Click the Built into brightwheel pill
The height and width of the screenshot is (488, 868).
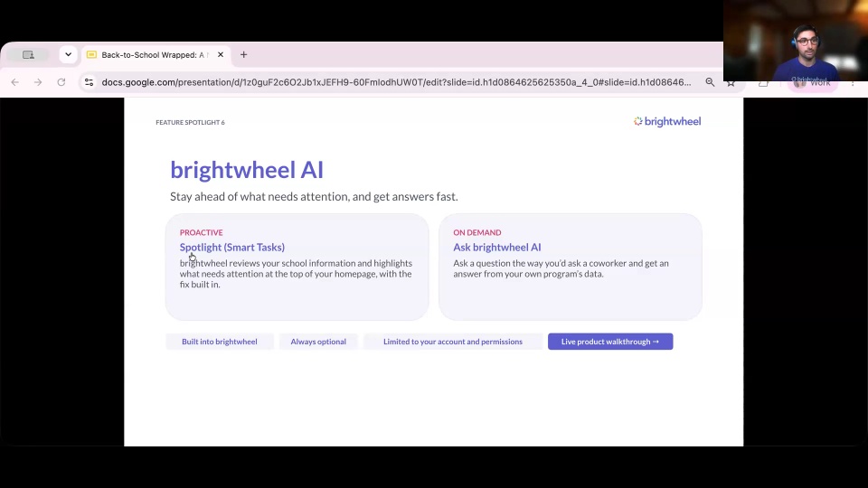pos(219,342)
